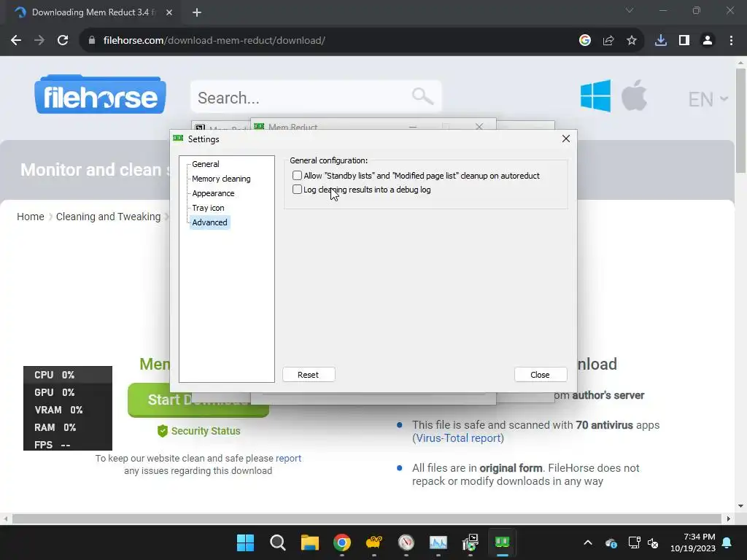747x560 pixels.
Task: Open Chrome tab search chevron
Action: coord(630,10)
